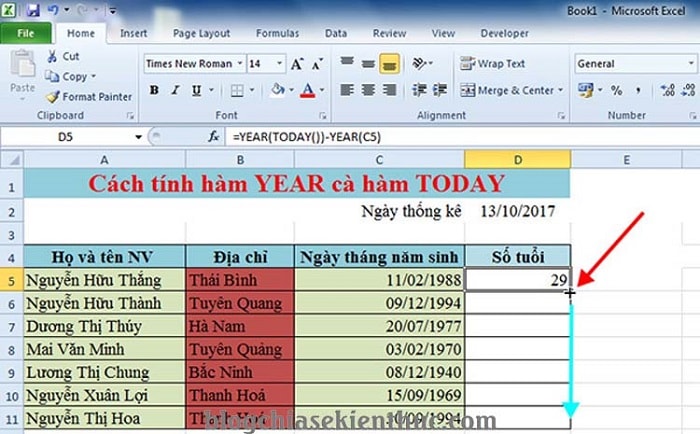Image resolution: width=700 pixels, height=434 pixels.
Task: Center text horizontally icon
Action: click(368, 90)
